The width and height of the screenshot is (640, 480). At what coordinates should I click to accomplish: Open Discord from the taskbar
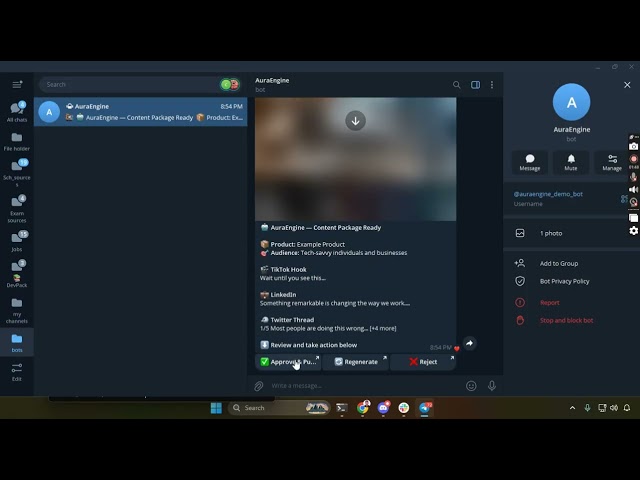[x=383, y=408]
